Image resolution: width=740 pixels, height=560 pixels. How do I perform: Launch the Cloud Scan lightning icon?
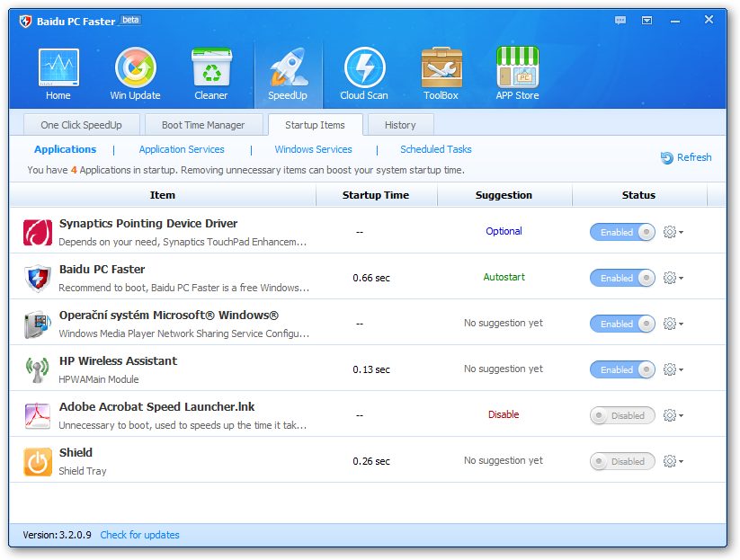pos(364,67)
